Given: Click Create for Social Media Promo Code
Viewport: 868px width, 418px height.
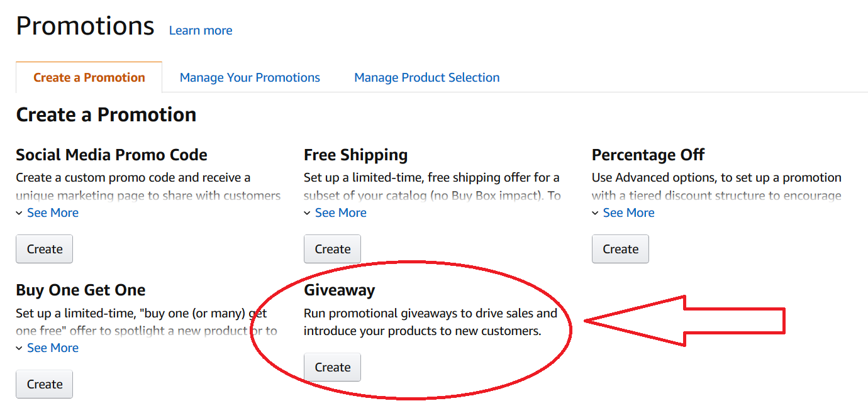Looking at the screenshot, I should (45, 249).
